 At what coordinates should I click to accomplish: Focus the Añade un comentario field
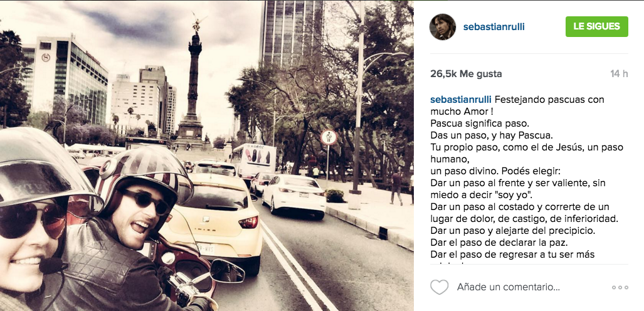point(509,287)
